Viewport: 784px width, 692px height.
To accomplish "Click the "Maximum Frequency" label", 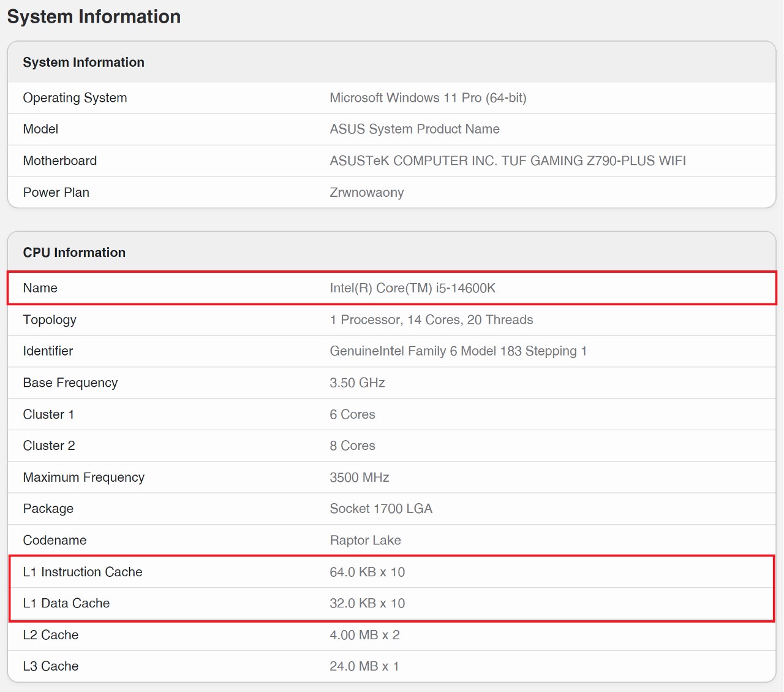I will tap(84, 477).
